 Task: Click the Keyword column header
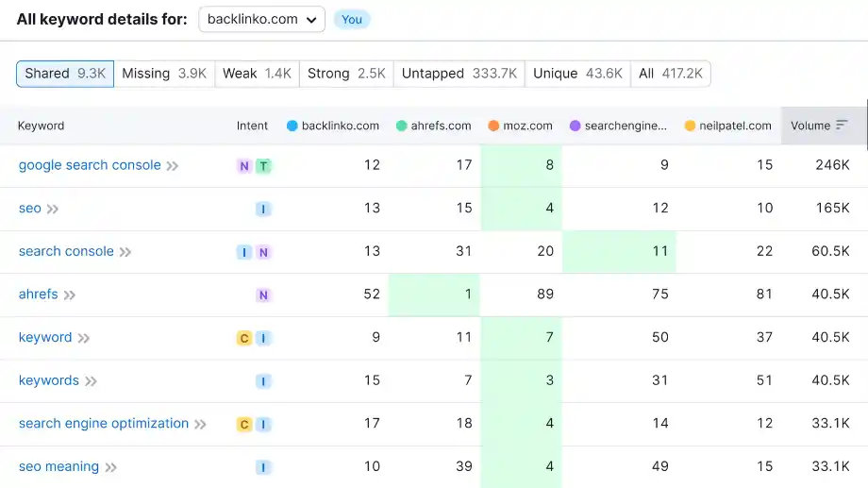pyautogui.click(x=41, y=126)
